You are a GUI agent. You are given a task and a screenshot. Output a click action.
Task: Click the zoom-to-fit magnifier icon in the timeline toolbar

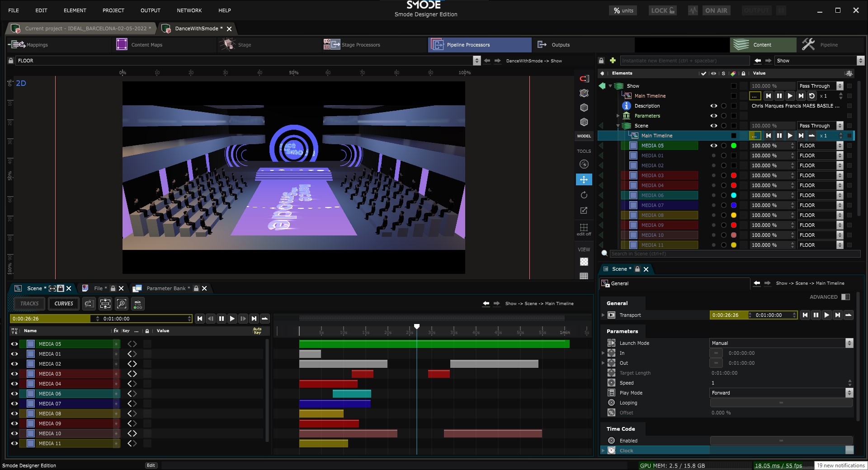tap(122, 304)
